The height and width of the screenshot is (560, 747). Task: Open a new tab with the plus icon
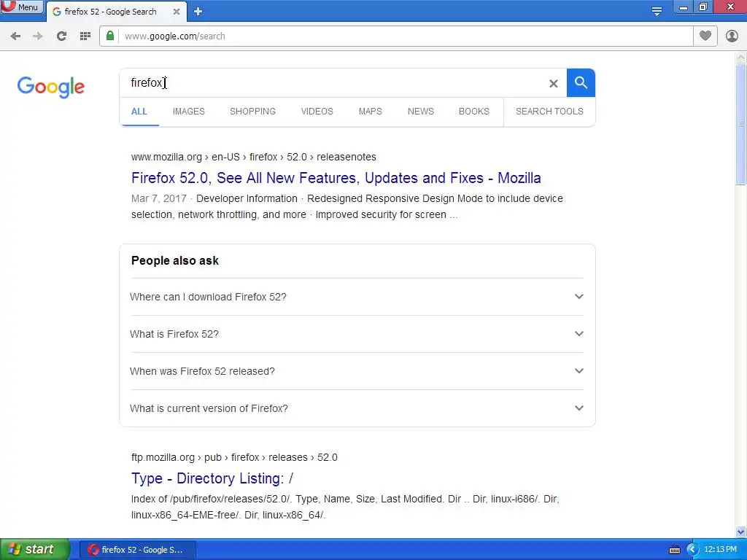click(x=198, y=12)
